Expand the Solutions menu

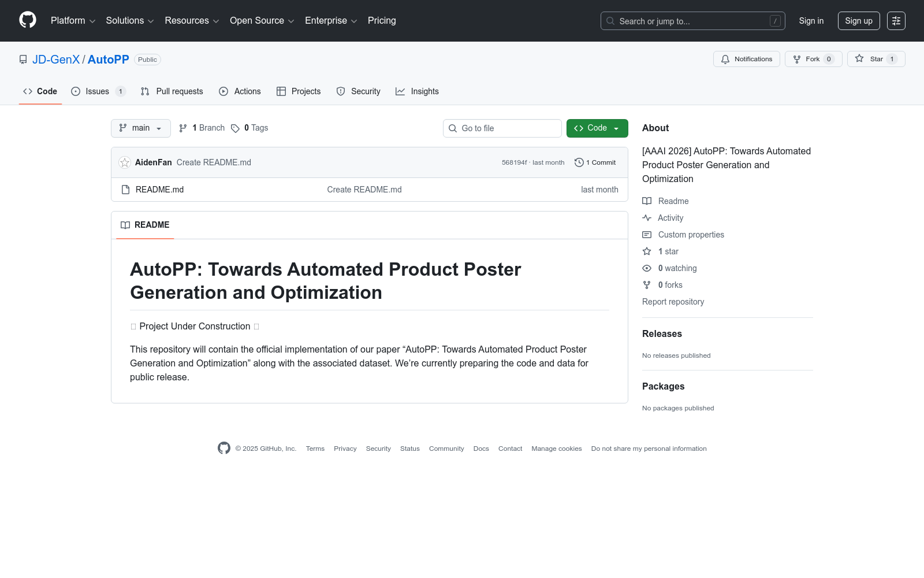(130, 21)
